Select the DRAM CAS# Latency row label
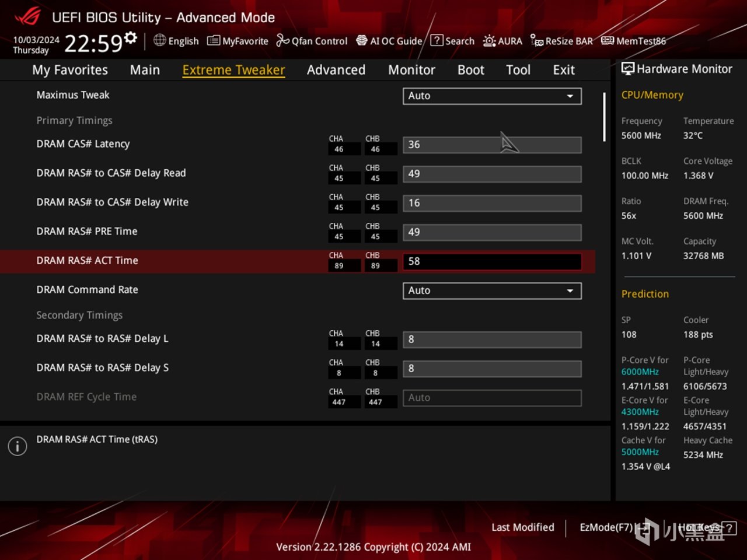The height and width of the screenshot is (560, 747). 83,144
